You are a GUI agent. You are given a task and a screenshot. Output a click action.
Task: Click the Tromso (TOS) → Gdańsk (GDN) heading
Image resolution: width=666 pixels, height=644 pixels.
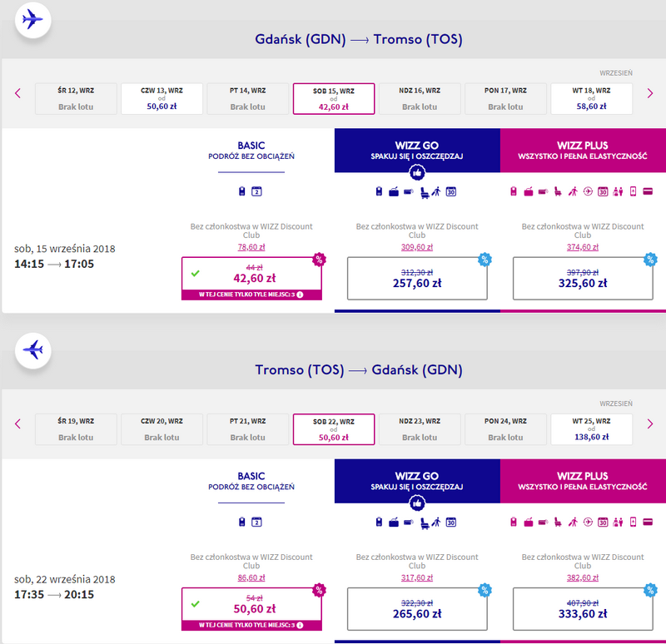tap(359, 370)
